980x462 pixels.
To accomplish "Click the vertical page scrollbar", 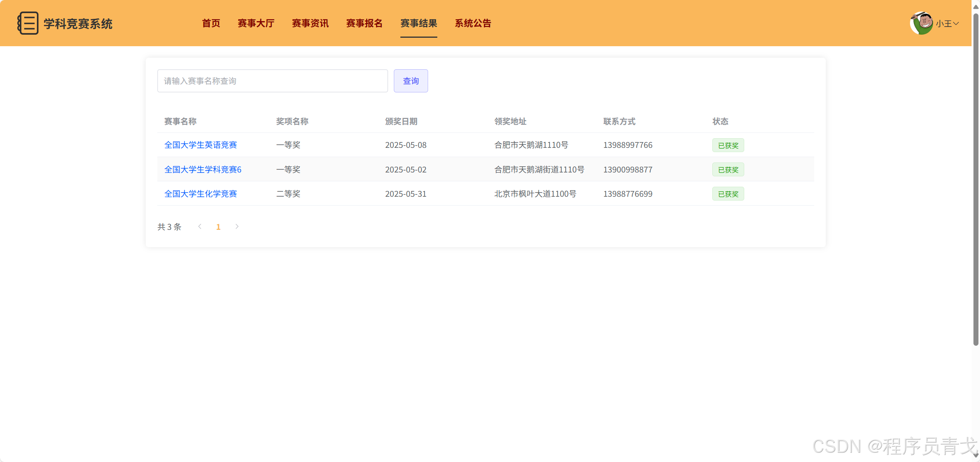I will (975, 177).
